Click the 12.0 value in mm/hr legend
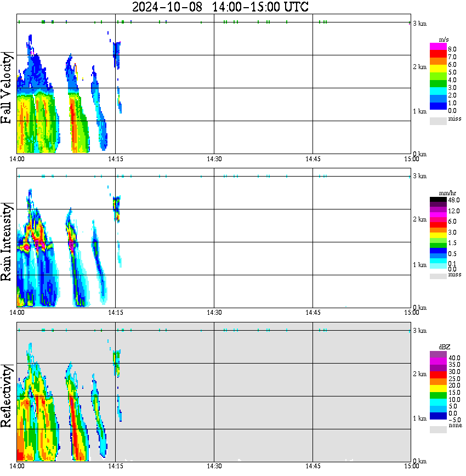 click(454, 211)
